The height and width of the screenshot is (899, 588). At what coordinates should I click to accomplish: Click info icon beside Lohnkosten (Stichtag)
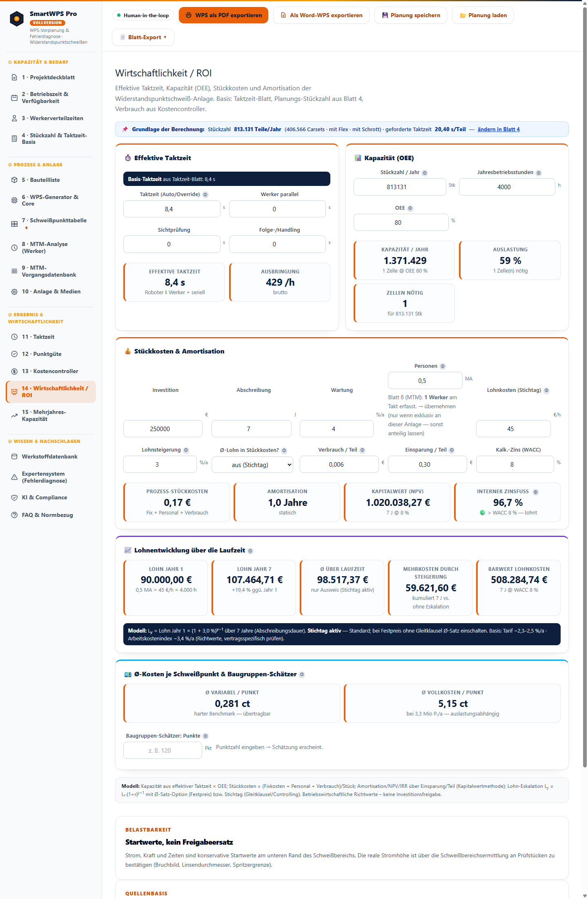pyautogui.click(x=546, y=391)
